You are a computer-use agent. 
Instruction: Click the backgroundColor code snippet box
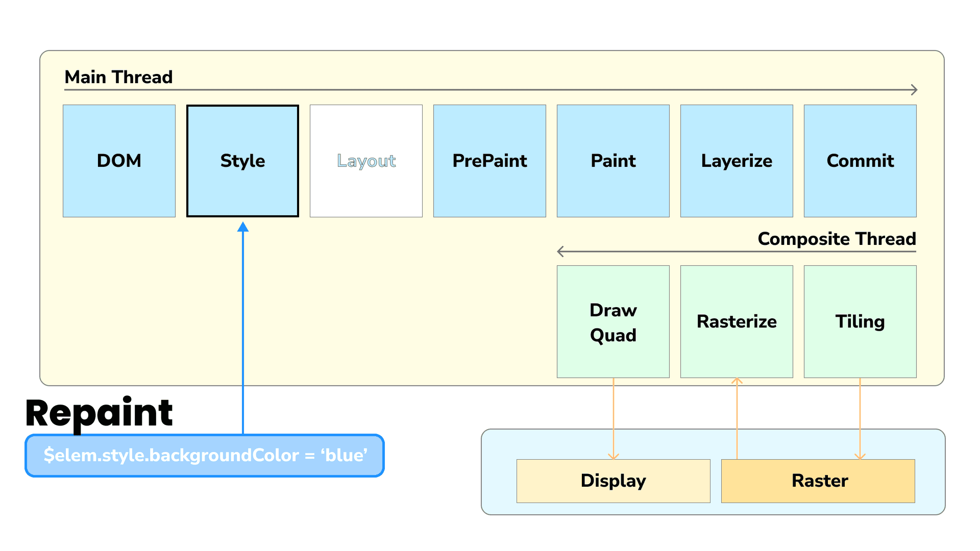[x=205, y=455]
